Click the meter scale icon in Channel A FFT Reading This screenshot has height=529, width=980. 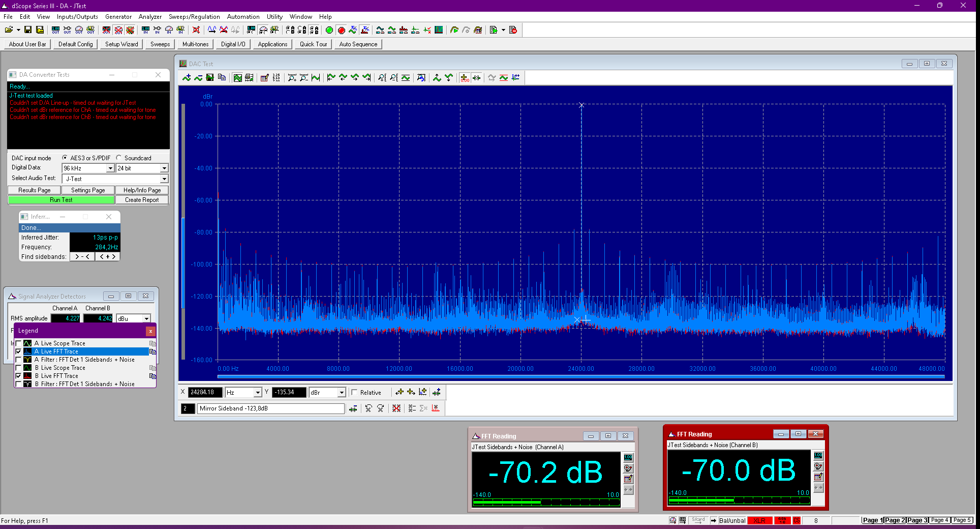click(628, 457)
